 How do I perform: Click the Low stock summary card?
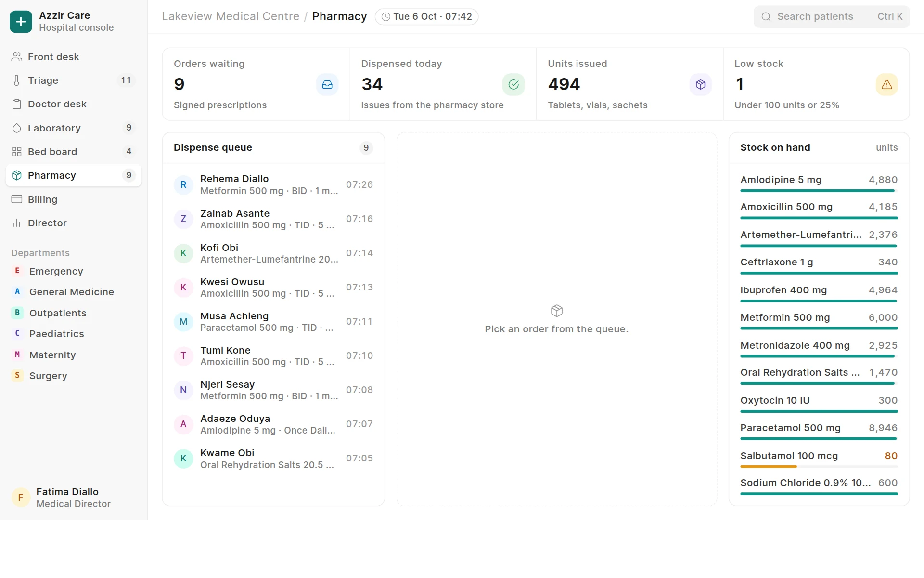pos(816,84)
